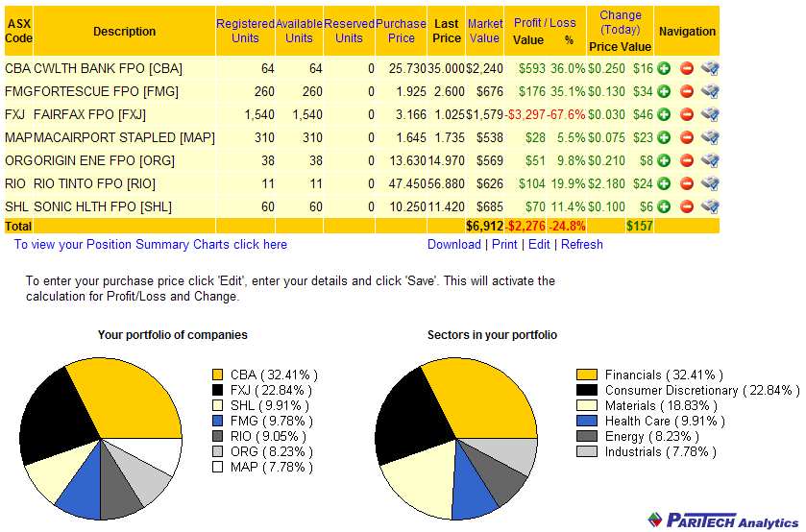Click the Download link
This screenshot has height=532, width=806.
[x=453, y=244]
